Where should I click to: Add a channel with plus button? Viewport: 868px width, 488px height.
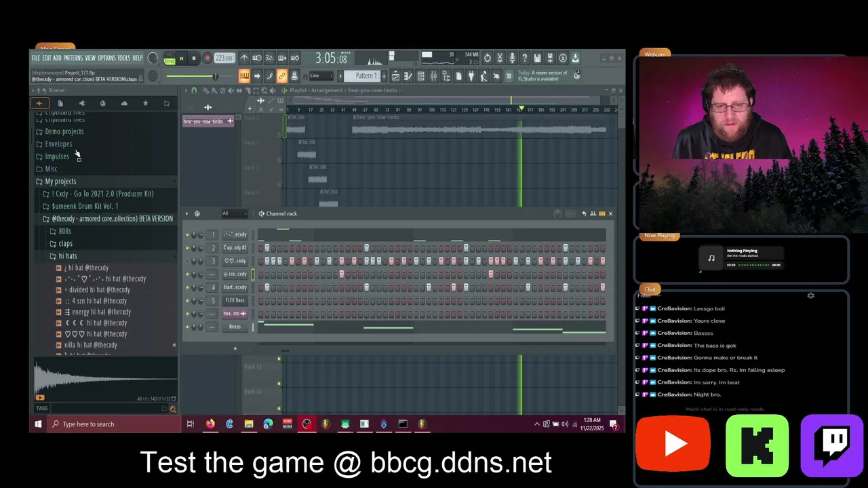tap(235, 348)
